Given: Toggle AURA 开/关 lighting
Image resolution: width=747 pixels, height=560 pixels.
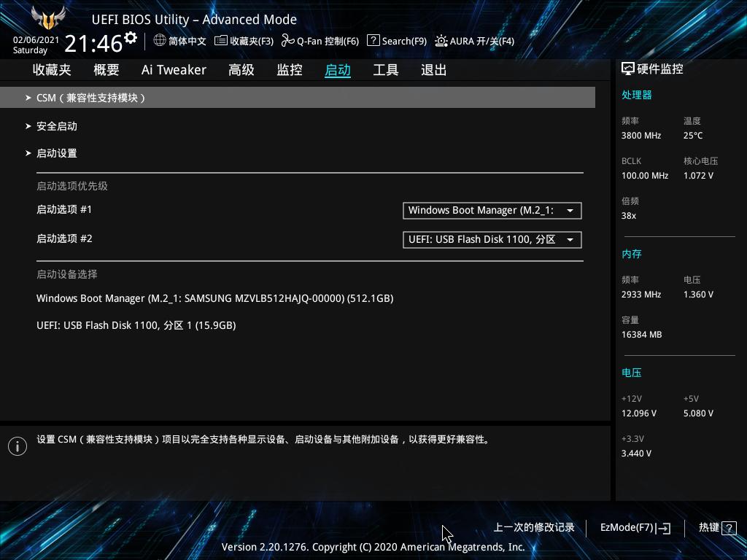Looking at the screenshot, I should (440, 41).
